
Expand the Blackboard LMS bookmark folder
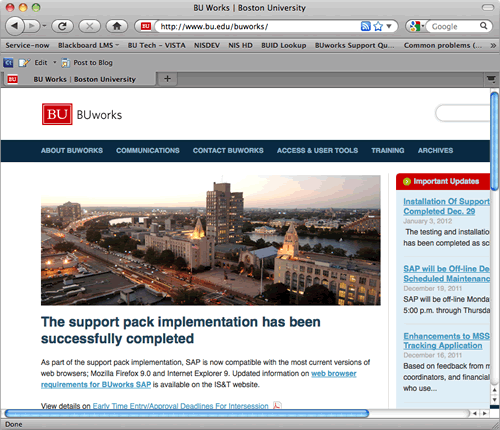click(88, 45)
